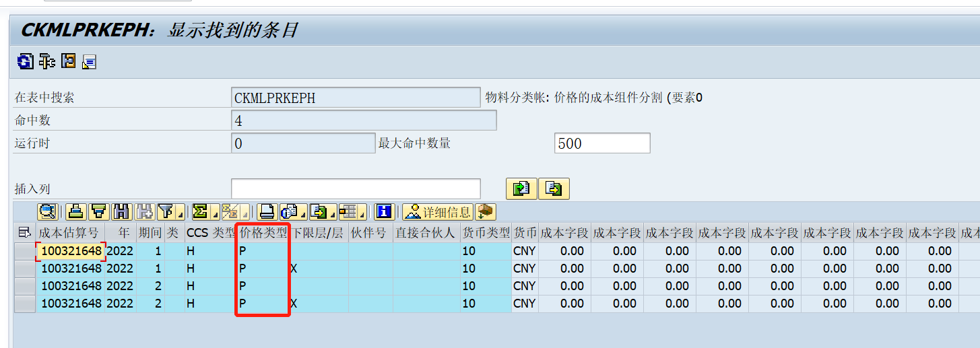Click the Views icon in the grid toolbar
Screen dimensions: 980x348
point(289,212)
